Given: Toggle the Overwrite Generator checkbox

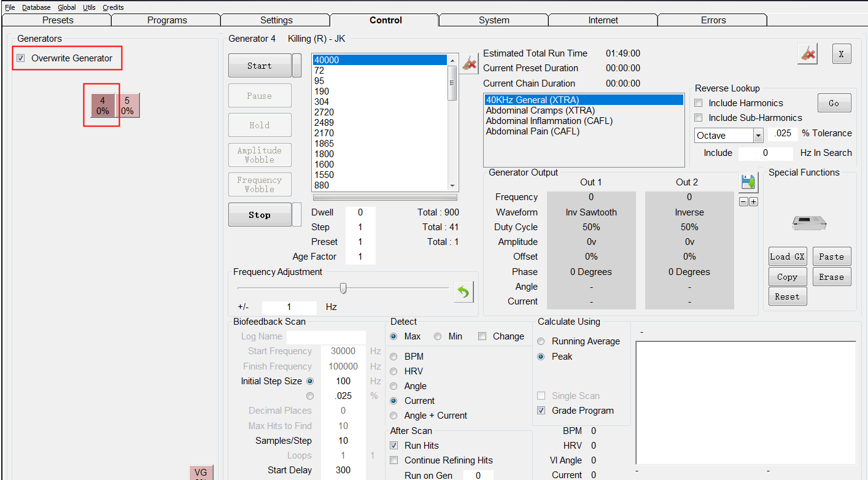Looking at the screenshot, I should coord(21,58).
